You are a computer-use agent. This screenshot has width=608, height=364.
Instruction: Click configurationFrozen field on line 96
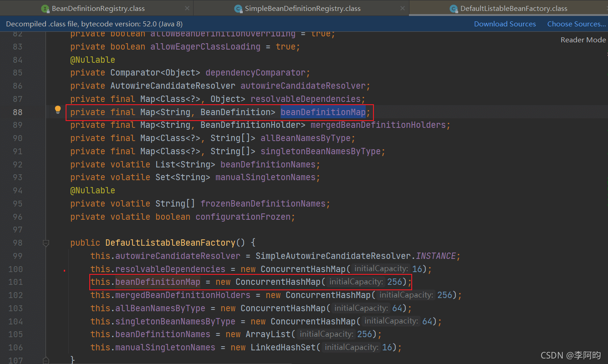(243, 217)
